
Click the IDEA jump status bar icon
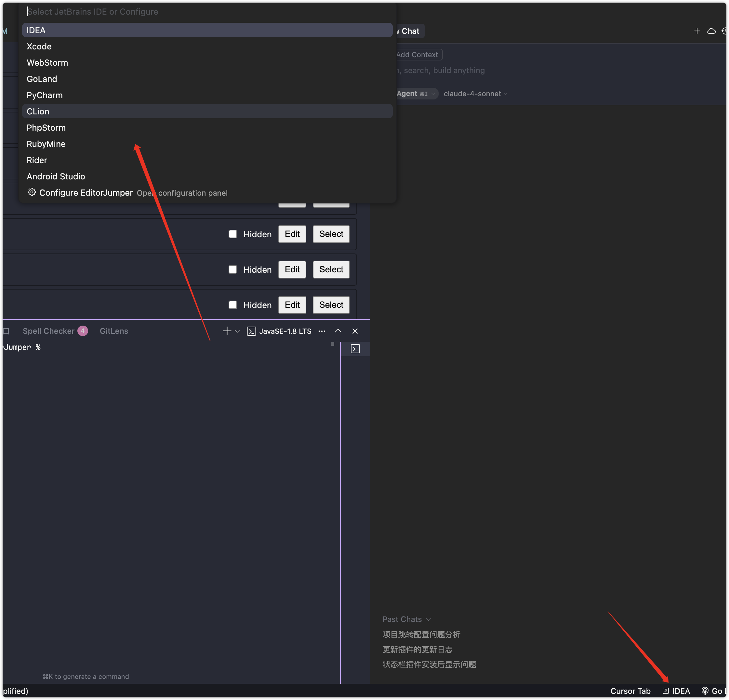point(666,691)
